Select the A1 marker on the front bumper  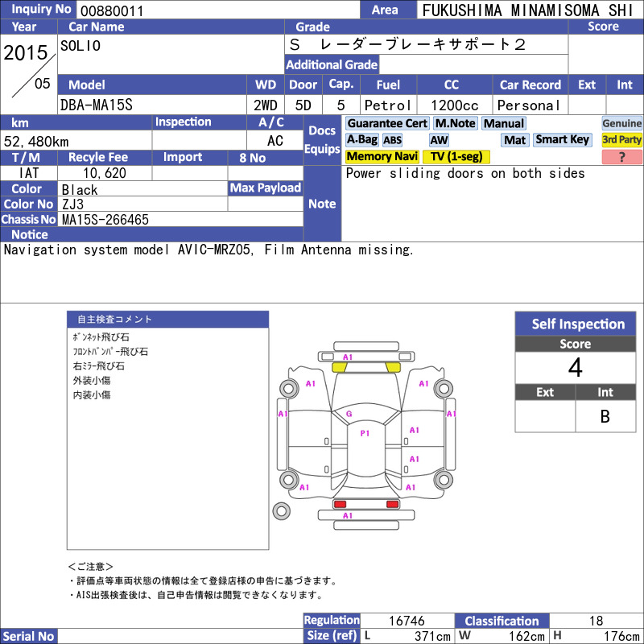348,357
